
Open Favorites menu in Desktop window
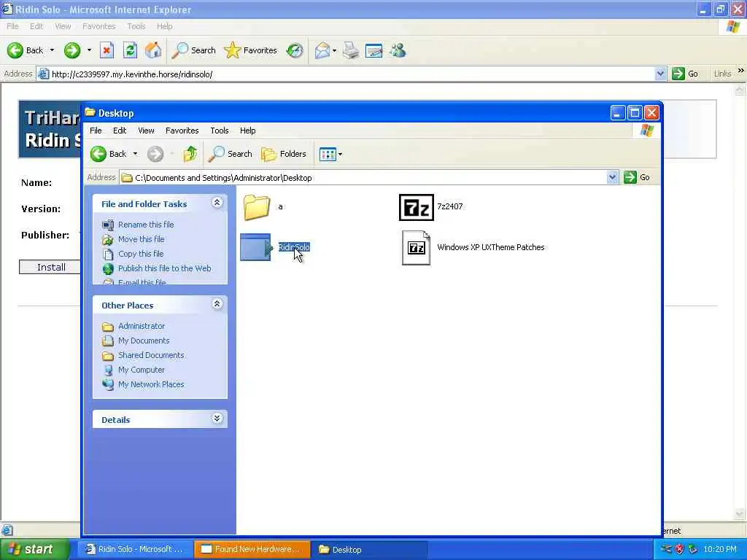point(182,131)
